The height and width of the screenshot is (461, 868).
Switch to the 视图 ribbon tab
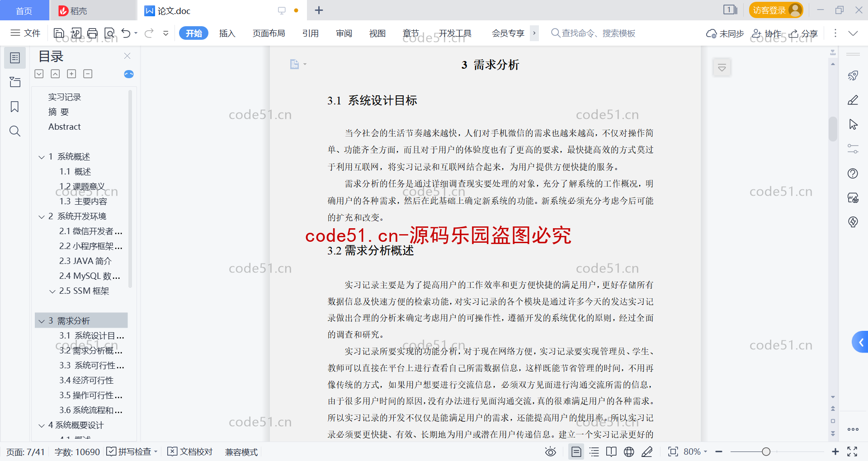click(377, 33)
